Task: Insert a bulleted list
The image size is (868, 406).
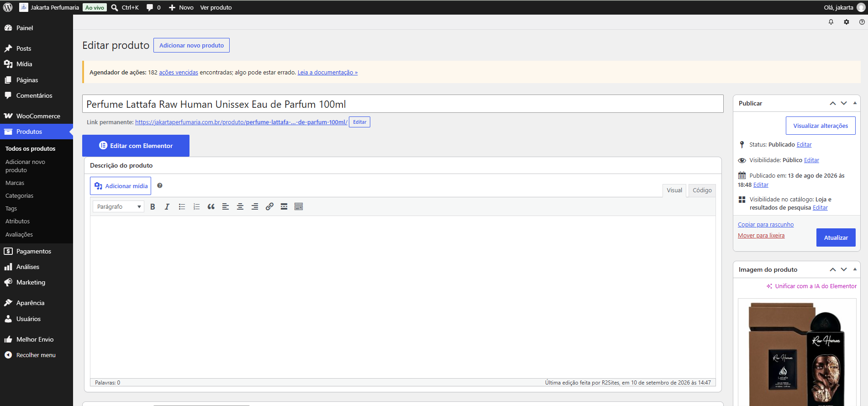Action: (182, 206)
